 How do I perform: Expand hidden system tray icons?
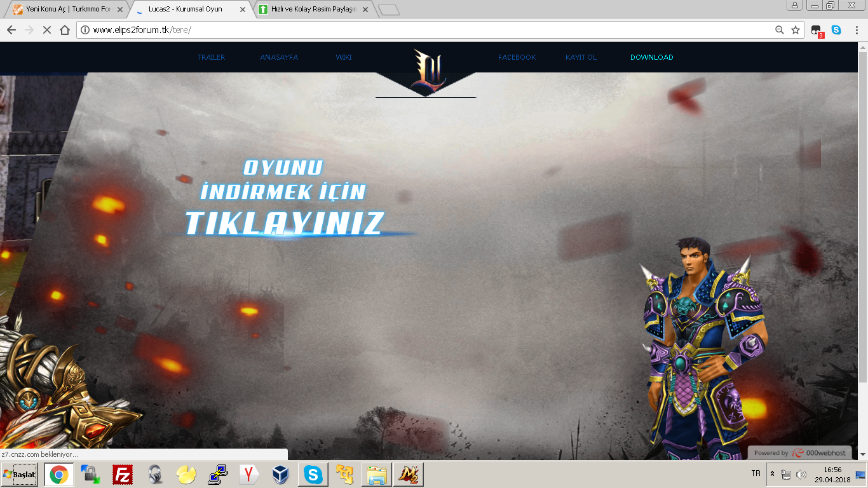coord(772,475)
